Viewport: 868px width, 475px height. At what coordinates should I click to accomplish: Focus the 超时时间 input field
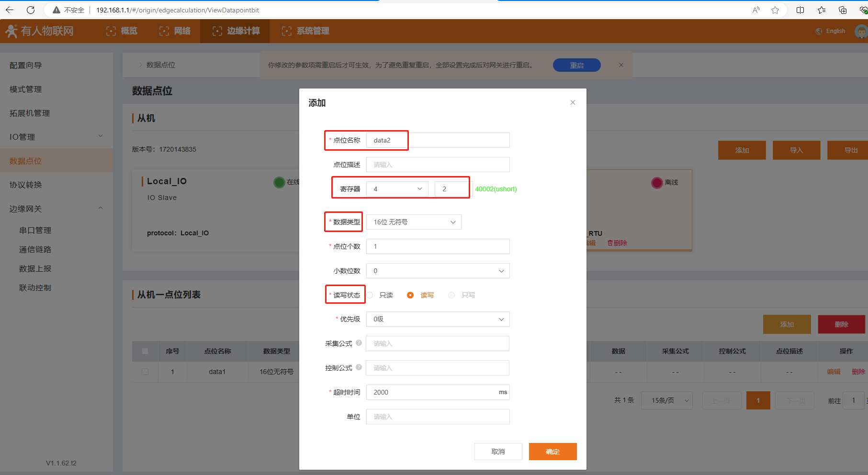coord(438,392)
